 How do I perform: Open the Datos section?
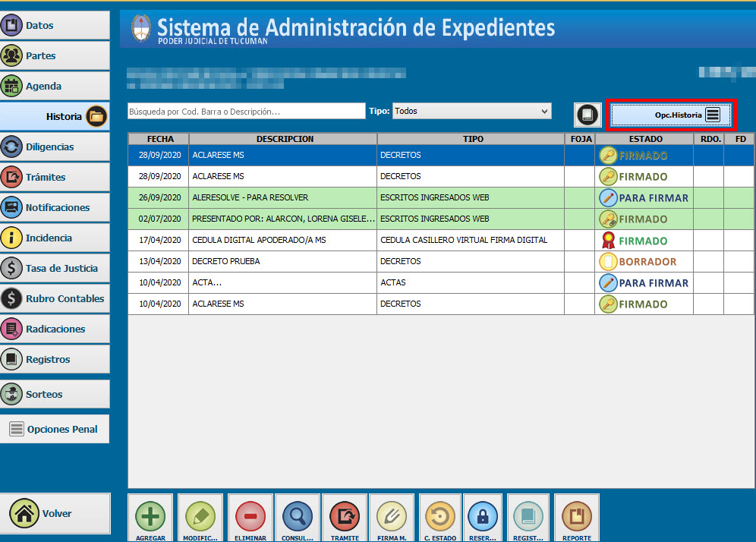(55, 25)
